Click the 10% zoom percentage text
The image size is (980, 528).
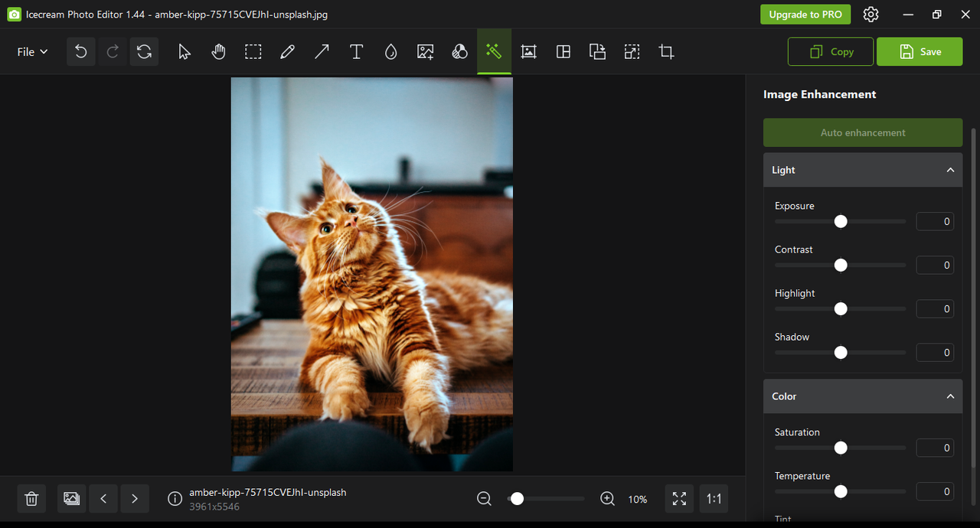point(638,499)
